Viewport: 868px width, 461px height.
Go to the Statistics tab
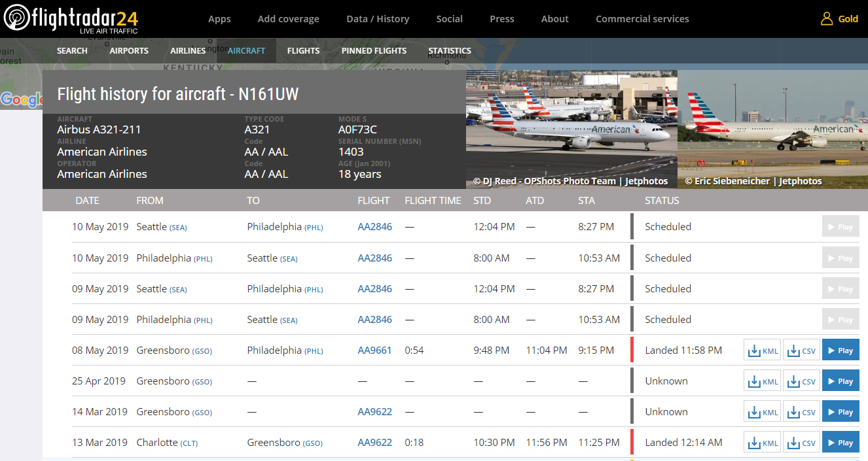click(450, 51)
